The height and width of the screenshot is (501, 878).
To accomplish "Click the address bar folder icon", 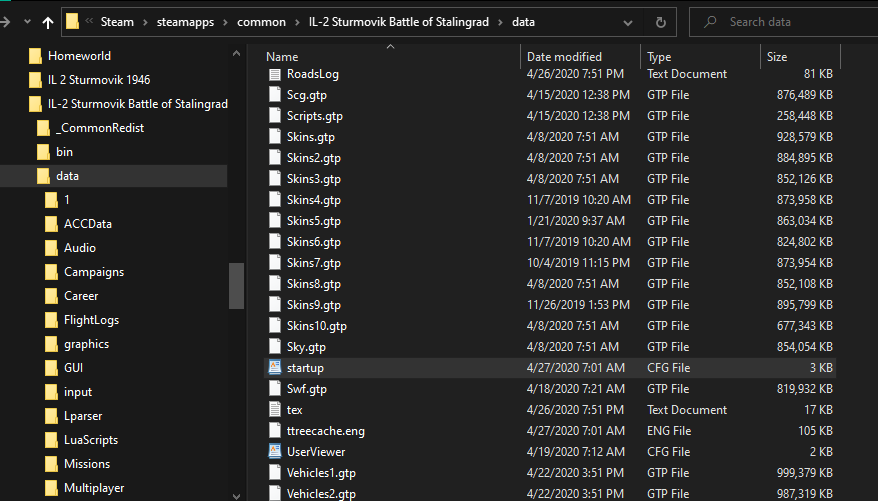I will pos(72,22).
